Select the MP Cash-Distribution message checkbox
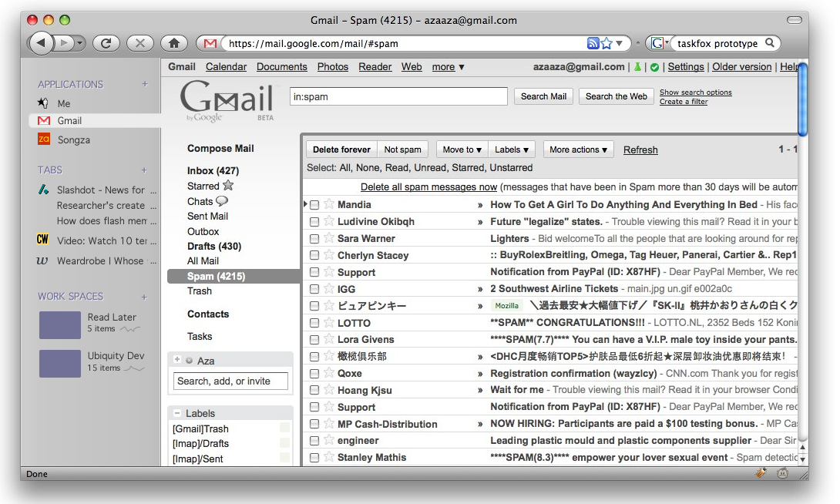The height and width of the screenshot is (504, 840). pos(314,424)
